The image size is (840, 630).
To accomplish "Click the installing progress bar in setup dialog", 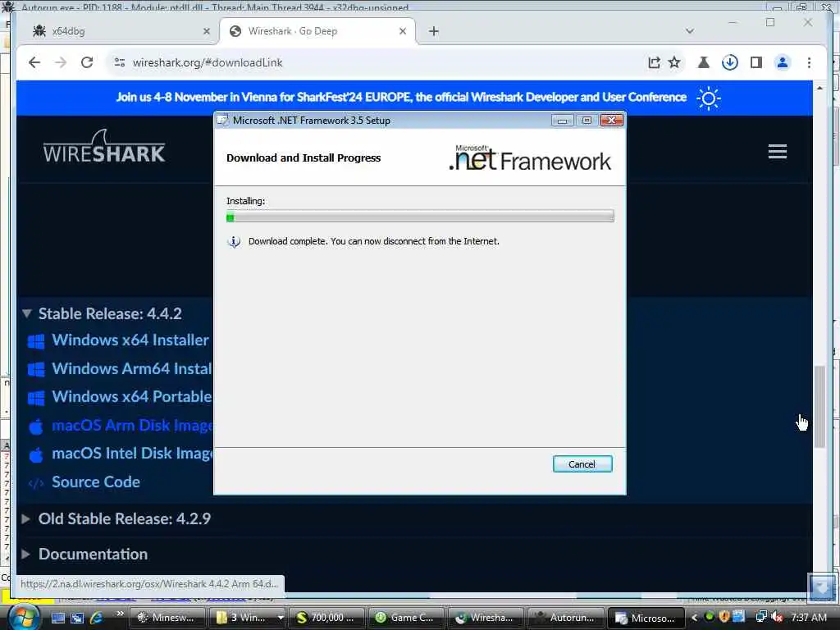I will pos(420,217).
